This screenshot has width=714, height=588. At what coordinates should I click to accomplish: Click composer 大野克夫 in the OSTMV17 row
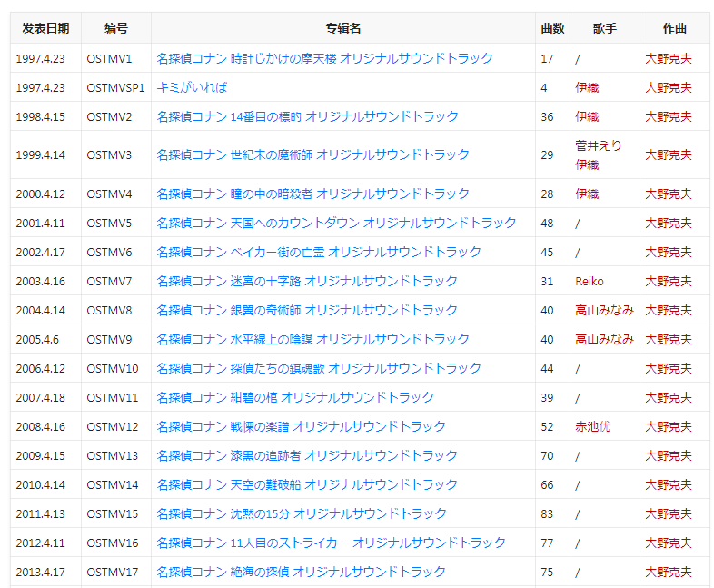click(x=669, y=572)
